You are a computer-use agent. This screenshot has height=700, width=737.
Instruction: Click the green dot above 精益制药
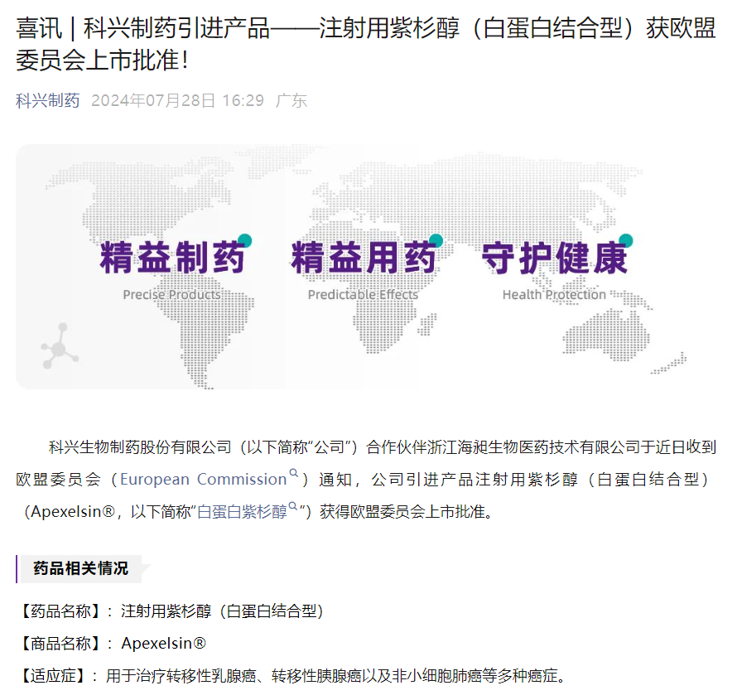(x=244, y=241)
